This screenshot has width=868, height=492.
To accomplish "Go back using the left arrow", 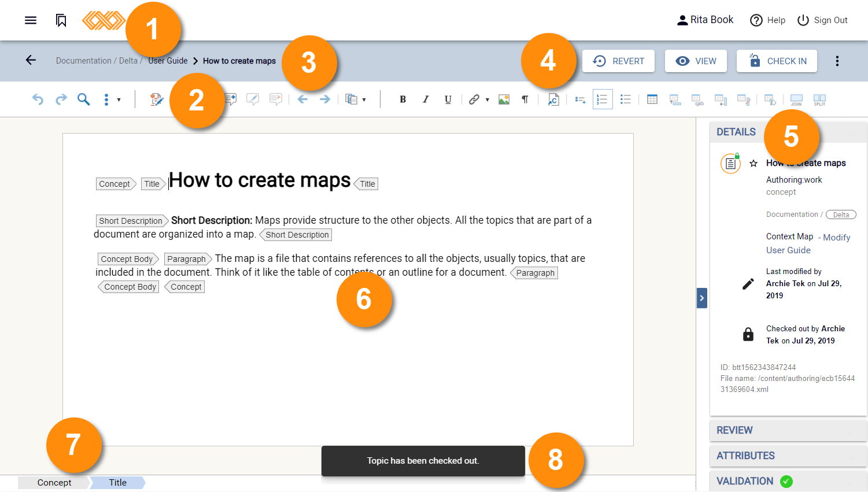I will [x=31, y=60].
